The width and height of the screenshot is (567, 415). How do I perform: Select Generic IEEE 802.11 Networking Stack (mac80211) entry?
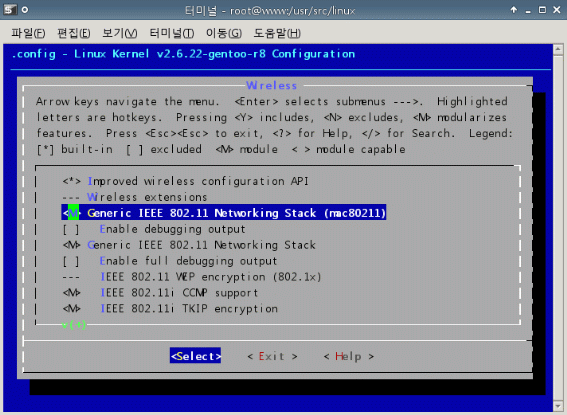point(224,213)
